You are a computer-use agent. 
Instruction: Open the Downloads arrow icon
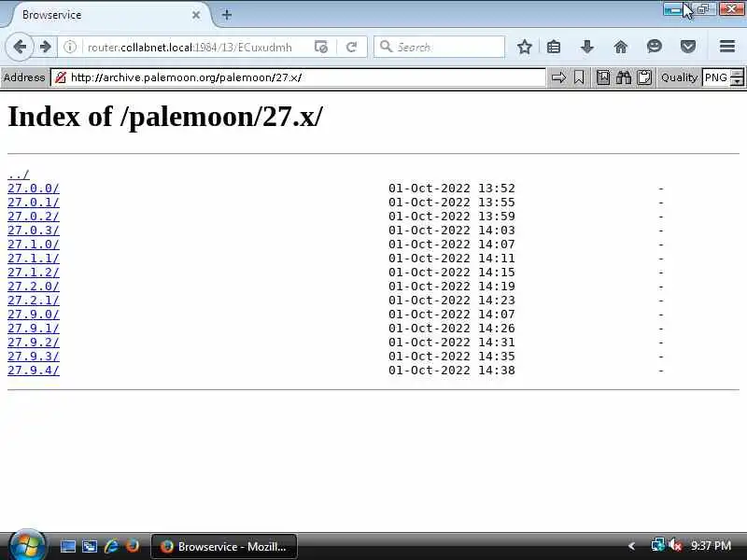[587, 47]
